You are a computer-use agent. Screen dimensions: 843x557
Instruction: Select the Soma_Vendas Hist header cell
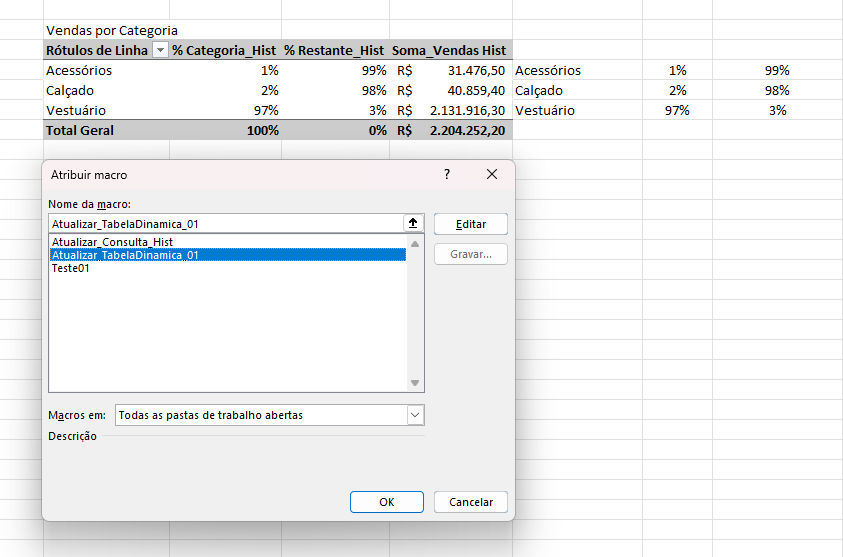tap(451, 50)
